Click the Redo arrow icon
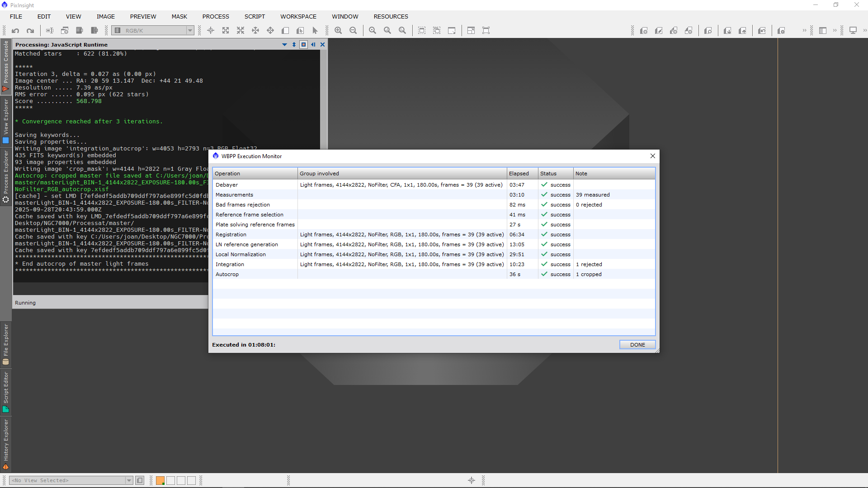 pos(30,31)
